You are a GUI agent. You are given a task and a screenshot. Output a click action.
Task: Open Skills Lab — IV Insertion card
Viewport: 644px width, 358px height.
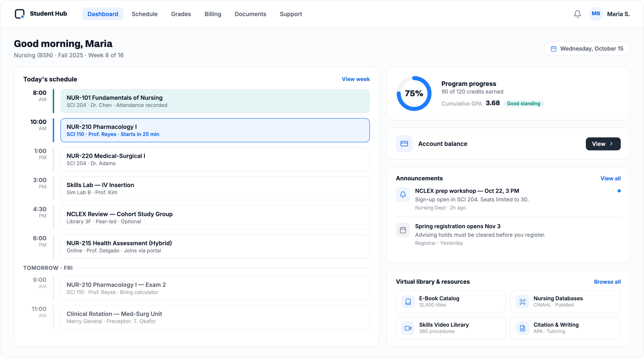click(x=215, y=188)
